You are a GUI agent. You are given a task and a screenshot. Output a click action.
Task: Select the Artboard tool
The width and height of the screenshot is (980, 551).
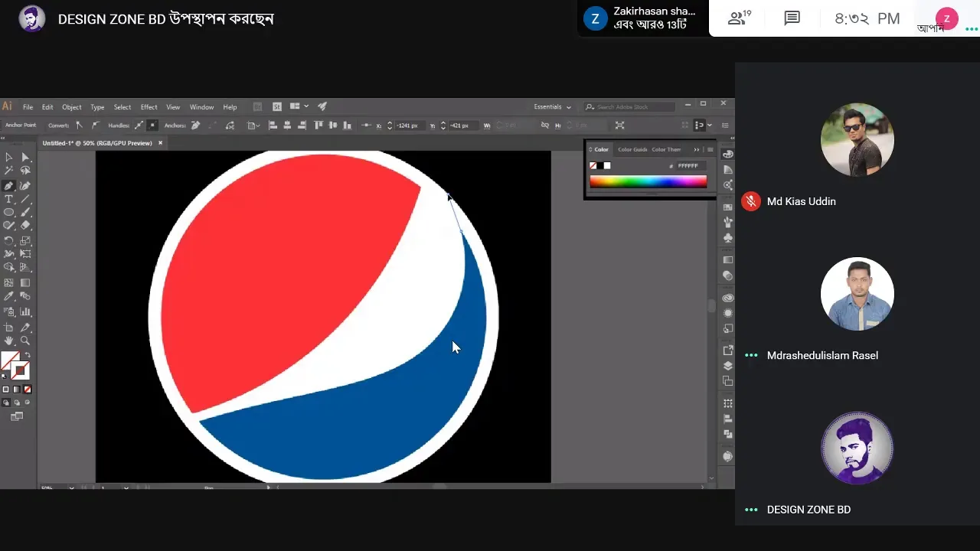tap(8, 328)
